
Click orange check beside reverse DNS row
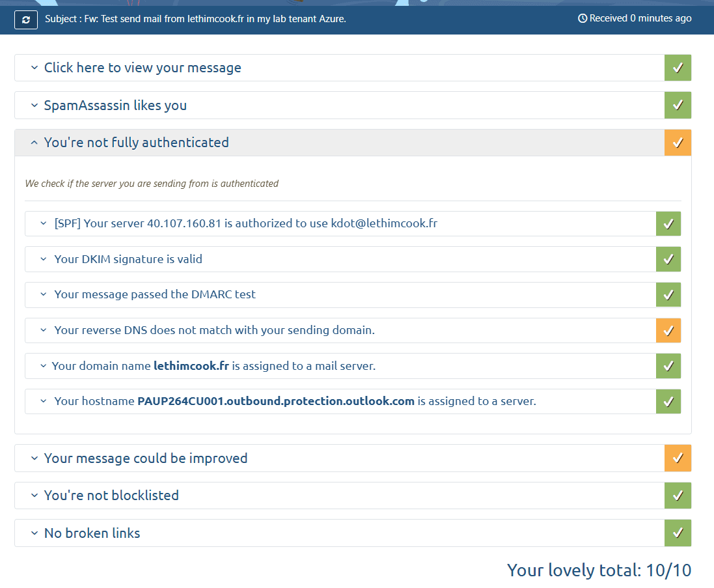(x=668, y=331)
